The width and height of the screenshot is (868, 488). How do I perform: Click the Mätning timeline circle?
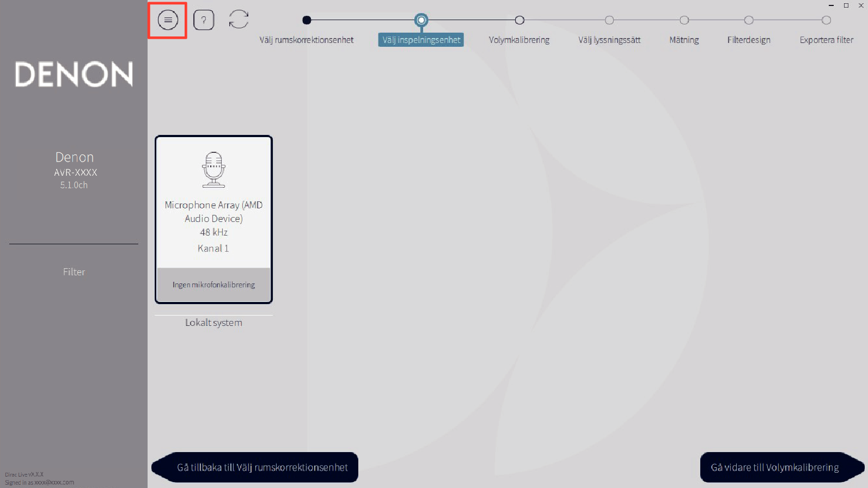coord(684,20)
